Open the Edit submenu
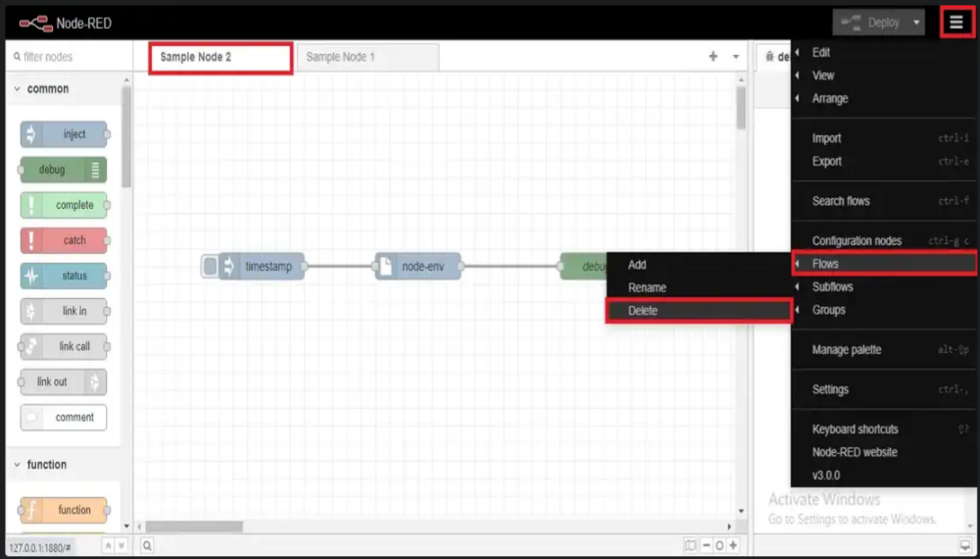 coord(884,53)
